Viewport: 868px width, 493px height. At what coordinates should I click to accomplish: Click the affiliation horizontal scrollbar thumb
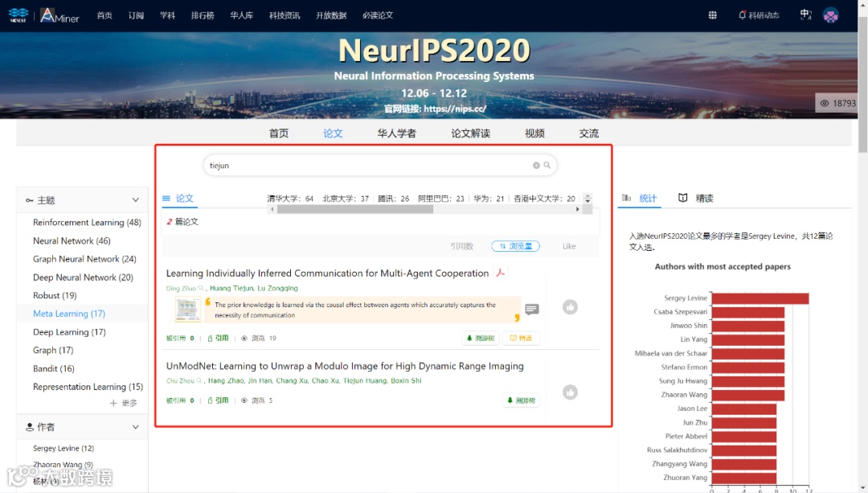click(x=355, y=209)
